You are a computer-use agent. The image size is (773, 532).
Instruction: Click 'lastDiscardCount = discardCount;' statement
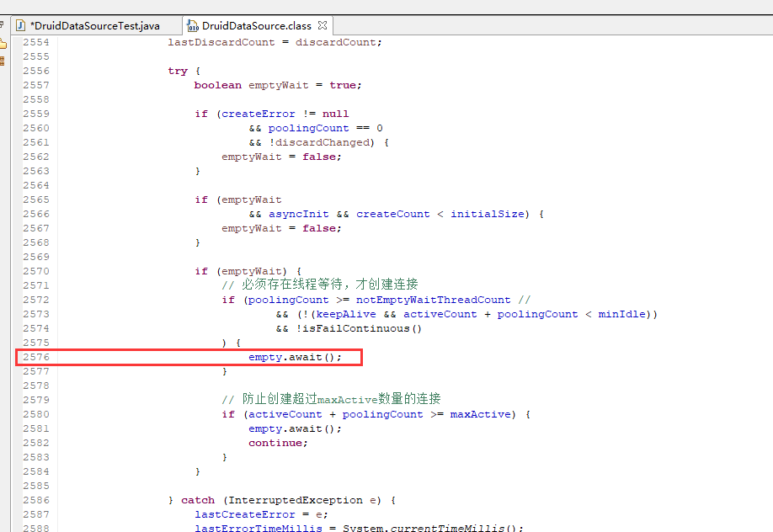(275, 42)
